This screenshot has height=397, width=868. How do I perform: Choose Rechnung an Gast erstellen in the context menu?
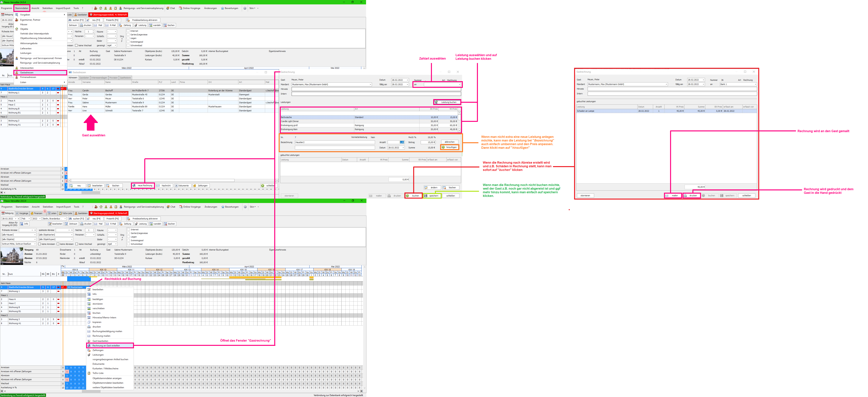pyautogui.click(x=110, y=346)
